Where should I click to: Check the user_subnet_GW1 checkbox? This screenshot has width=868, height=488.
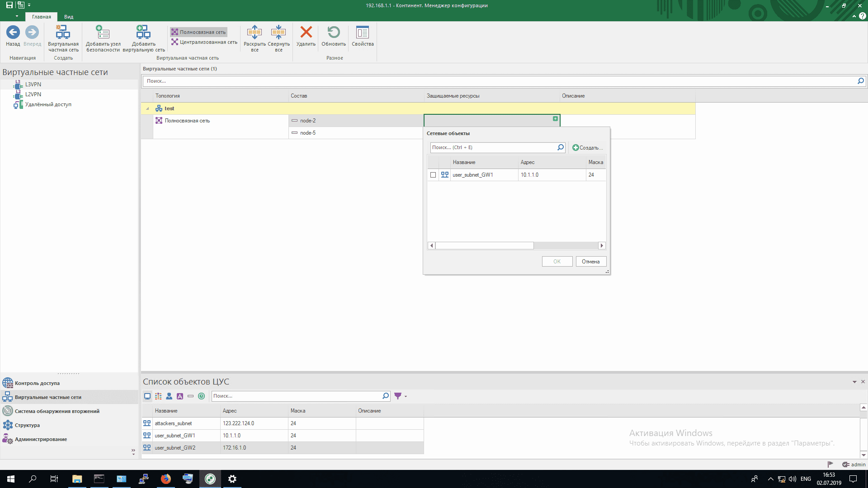[433, 175]
